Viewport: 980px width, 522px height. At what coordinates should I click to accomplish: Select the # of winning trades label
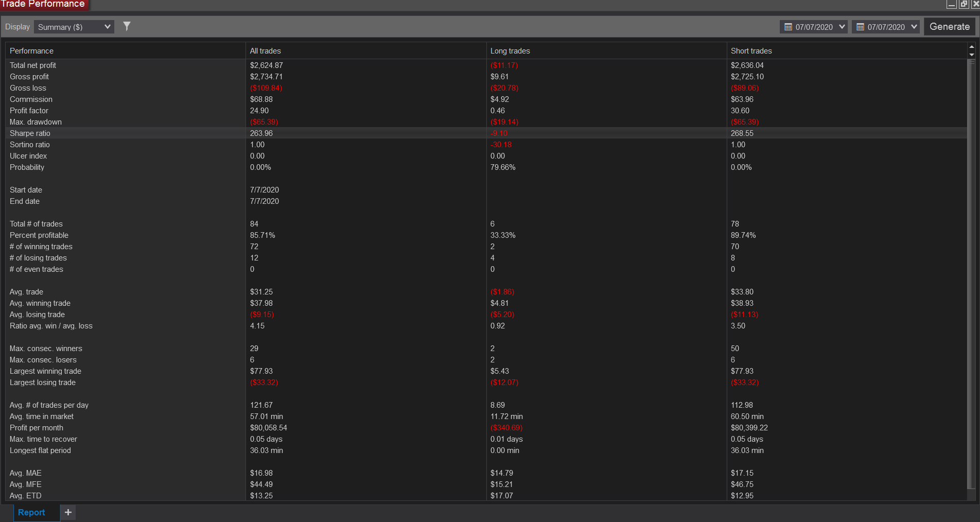pyautogui.click(x=41, y=247)
